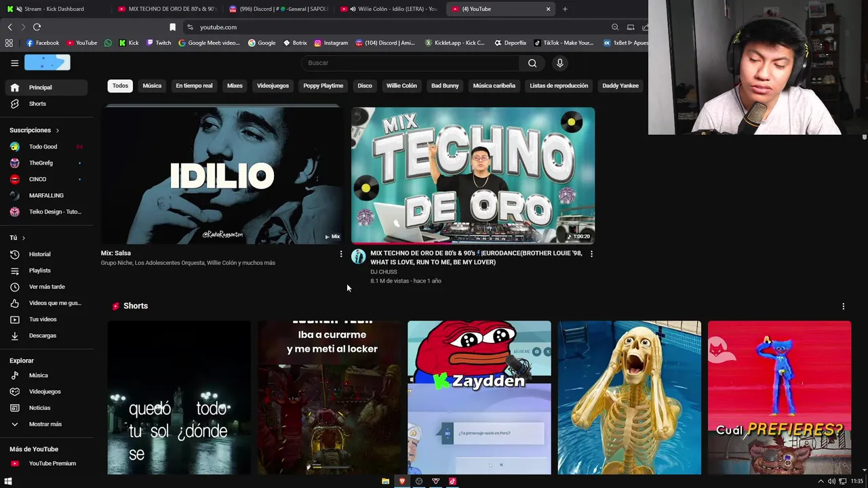
Task: Open MIX TECHNO DE ORO video title
Action: tap(476, 258)
